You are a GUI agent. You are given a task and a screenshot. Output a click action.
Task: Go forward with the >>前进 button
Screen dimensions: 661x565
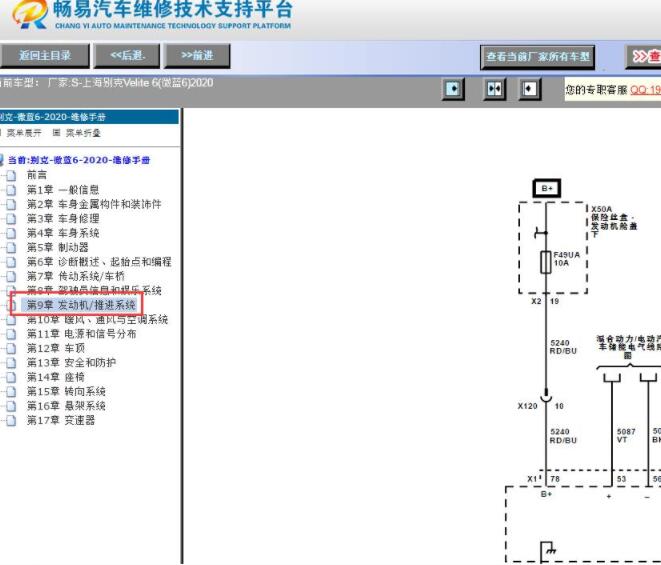tap(197, 56)
